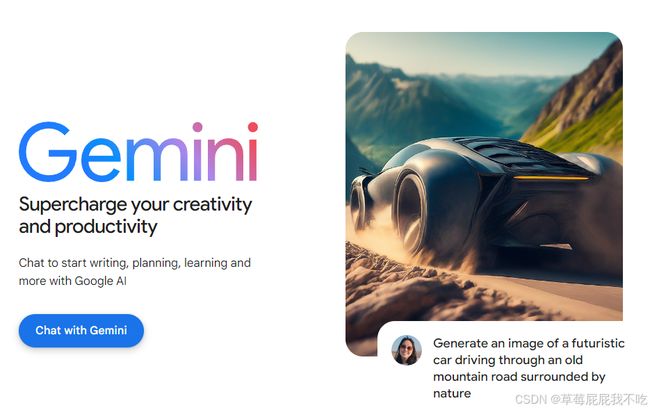Image resolution: width=650 pixels, height=410 pixels.
Task: Click the purple dot on Gemini's first i
Action: tap(197, 127)
